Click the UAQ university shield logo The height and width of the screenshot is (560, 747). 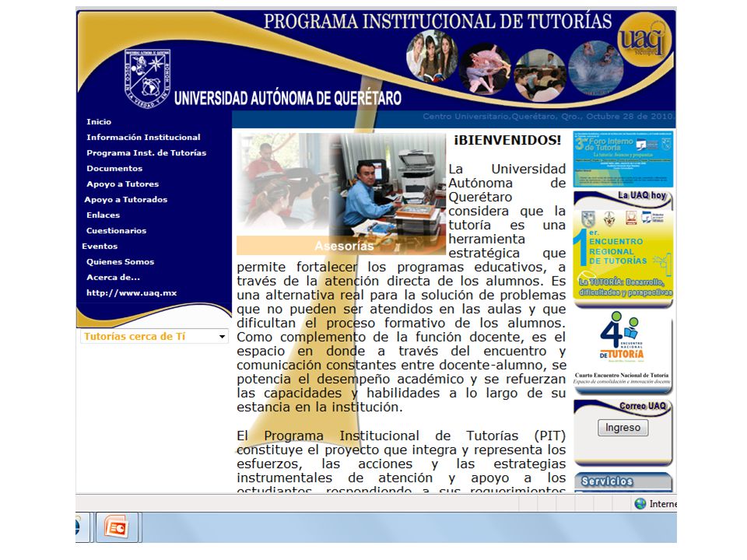[x=148, y=78]
